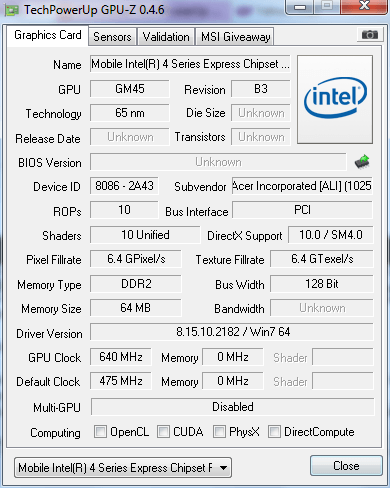Toggle the CUDA checkbox
This screenshot has width=390, height=488.
point(163,431)
